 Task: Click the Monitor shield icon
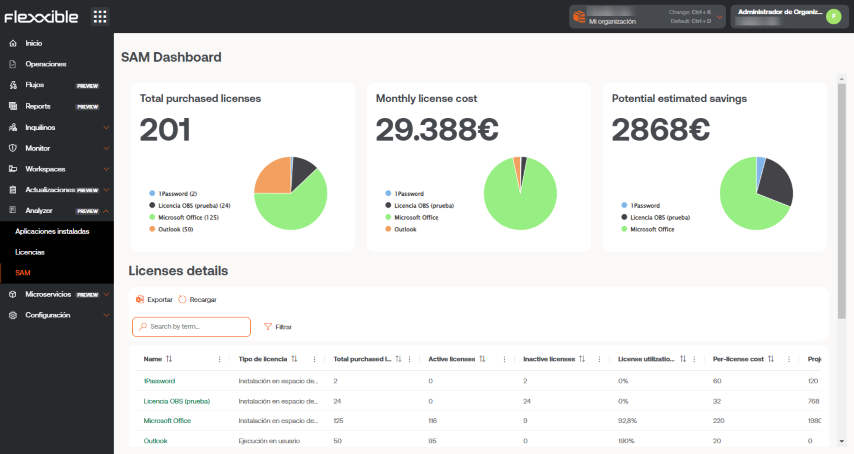click(x=13, y=148)
